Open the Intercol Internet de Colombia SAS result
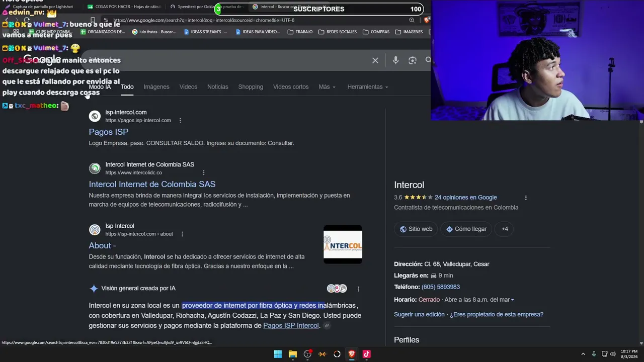This screenshot has height=362, width=644. (152, 185)
